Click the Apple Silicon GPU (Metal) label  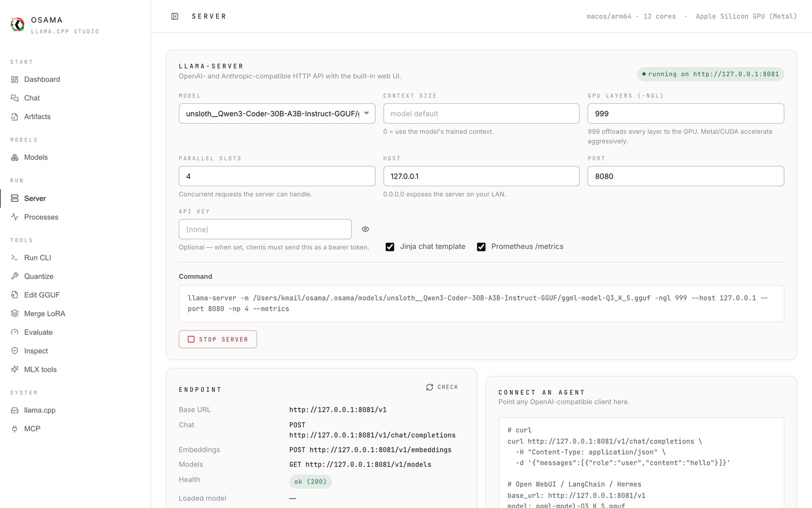tap(746, 16)
